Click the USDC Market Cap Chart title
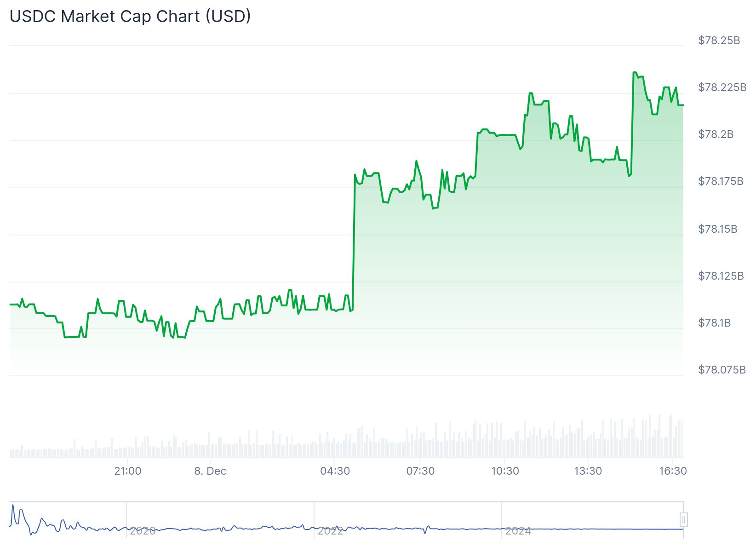 [x=130, y=17]
